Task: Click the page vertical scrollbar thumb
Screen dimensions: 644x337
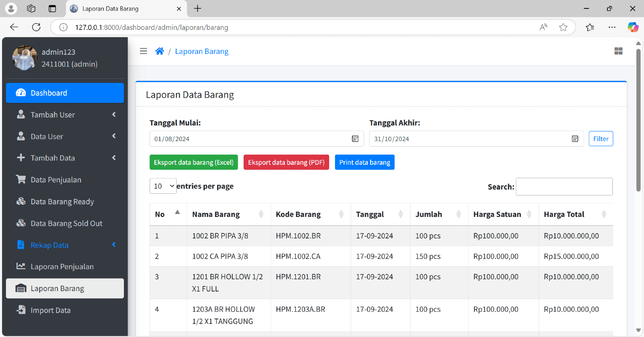Action: pos(639,120)
